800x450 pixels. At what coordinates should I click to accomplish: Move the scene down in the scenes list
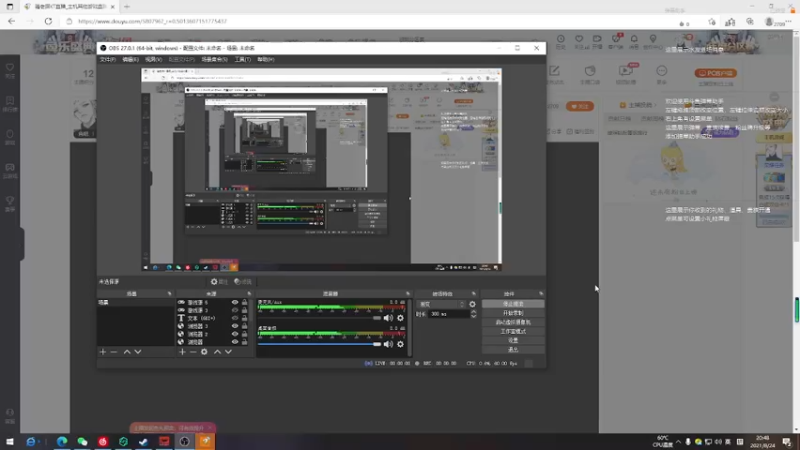138,352
